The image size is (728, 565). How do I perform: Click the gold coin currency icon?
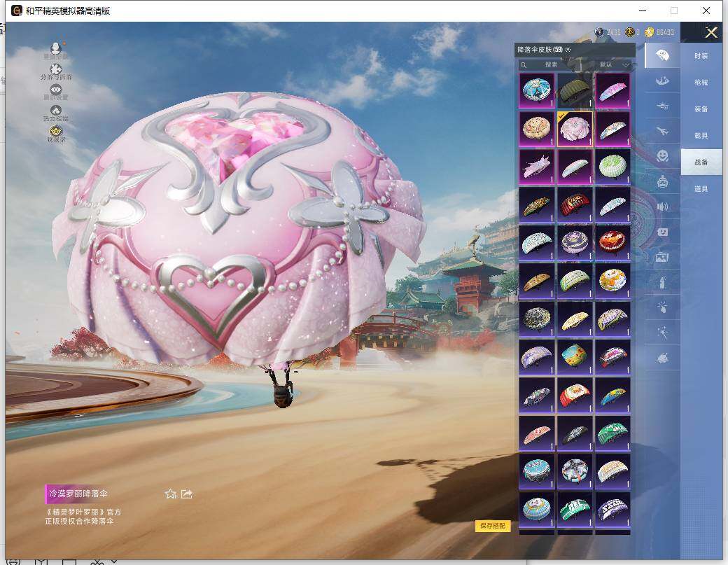(x=649, y=32)
